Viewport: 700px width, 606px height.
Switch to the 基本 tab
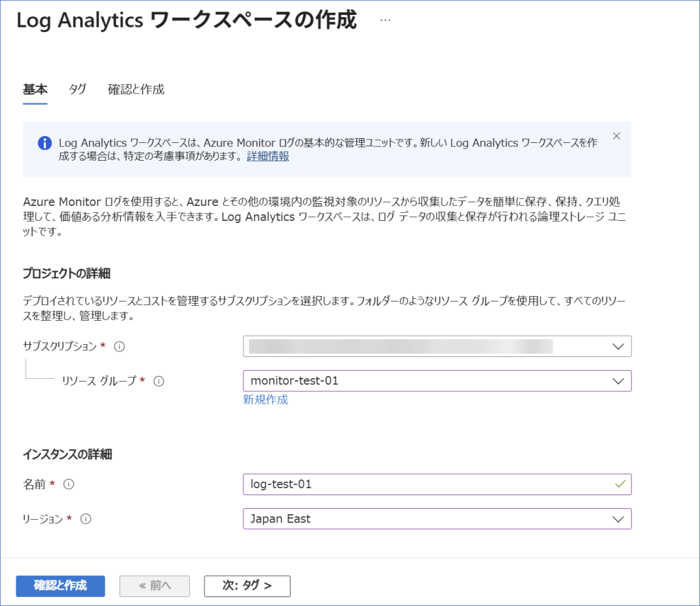pos(35,90)
